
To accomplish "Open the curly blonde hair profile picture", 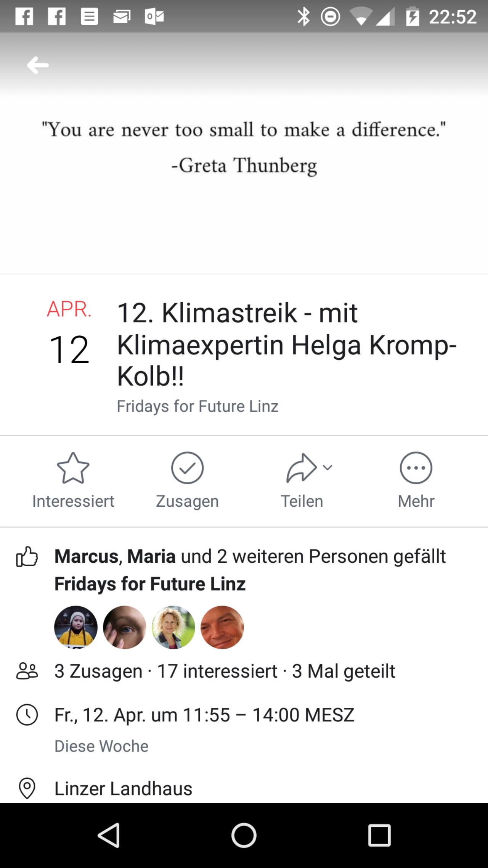I will coord(173,627).
